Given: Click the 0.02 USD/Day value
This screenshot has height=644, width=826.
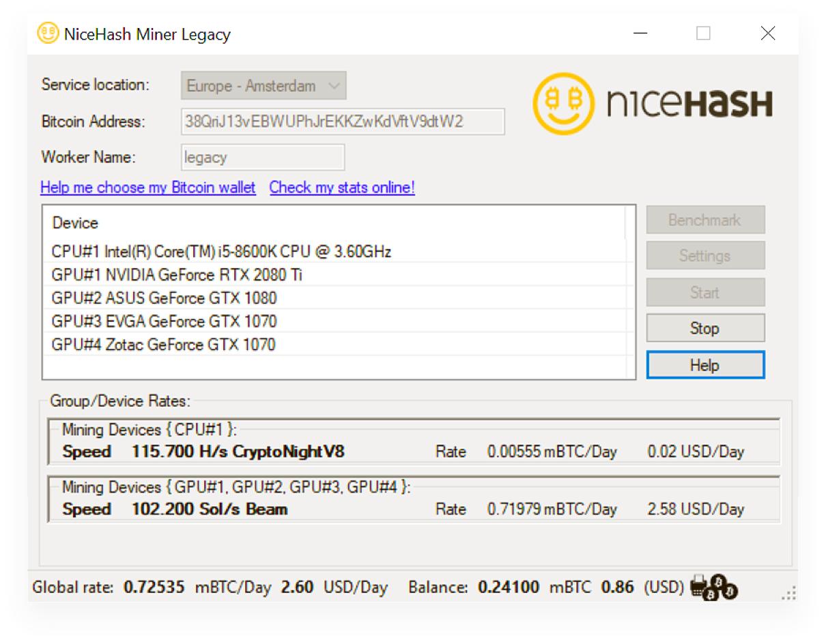Looking at the screenshot, I should (x=696, y=452).
